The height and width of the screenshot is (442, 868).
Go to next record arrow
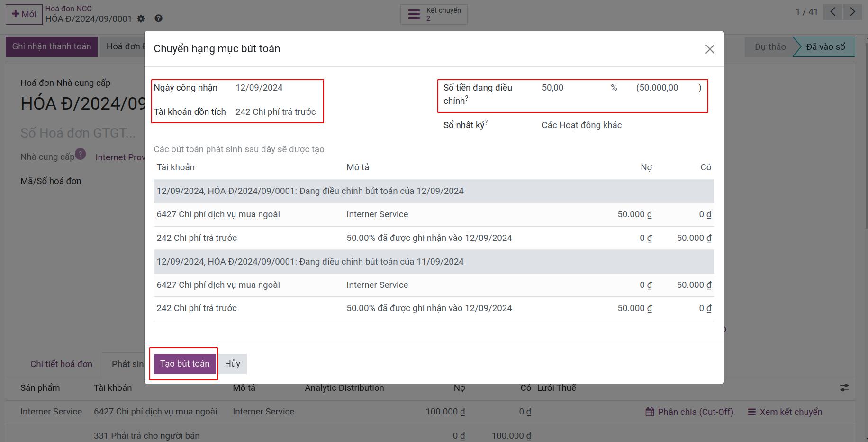852,12
